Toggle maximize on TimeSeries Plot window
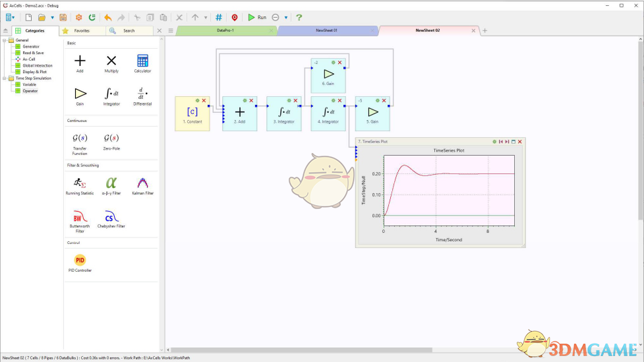Image resolution: width=644 pixels, height=362 pixels. point(513,142)
